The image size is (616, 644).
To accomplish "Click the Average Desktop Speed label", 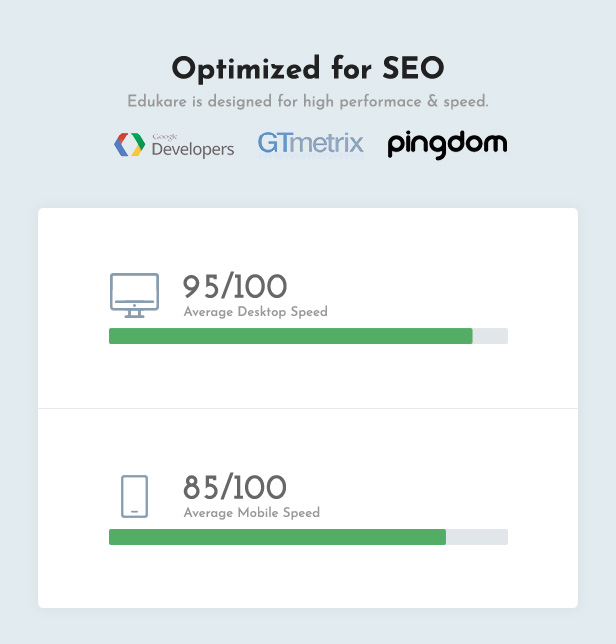I will tap(255, 312).
